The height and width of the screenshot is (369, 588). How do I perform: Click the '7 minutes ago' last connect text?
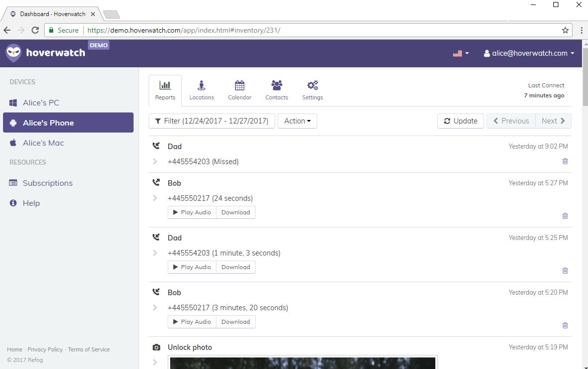(544, 95)
